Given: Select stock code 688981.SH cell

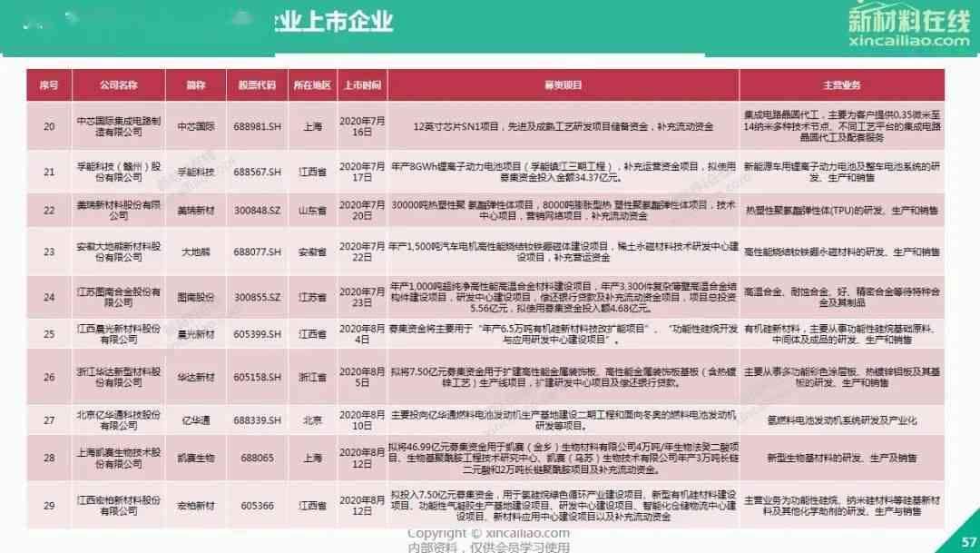Looking at the screenshot, I should tap(258, 126).
